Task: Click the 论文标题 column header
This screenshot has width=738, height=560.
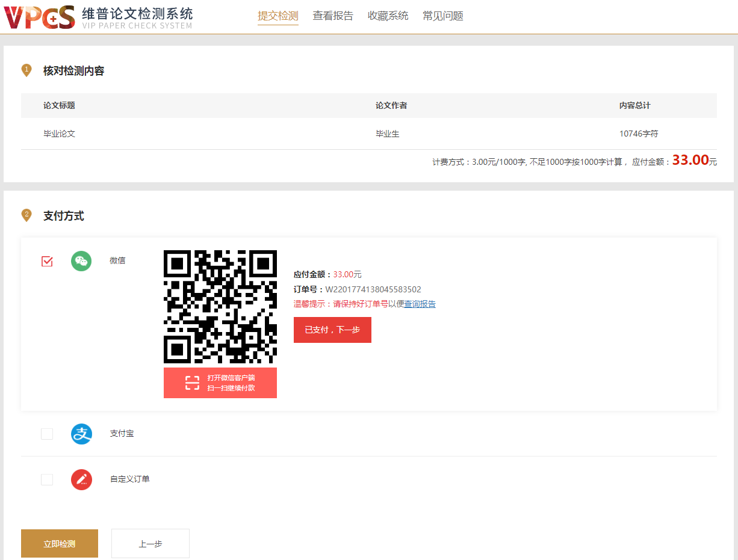Action: [x=59, y=105]
